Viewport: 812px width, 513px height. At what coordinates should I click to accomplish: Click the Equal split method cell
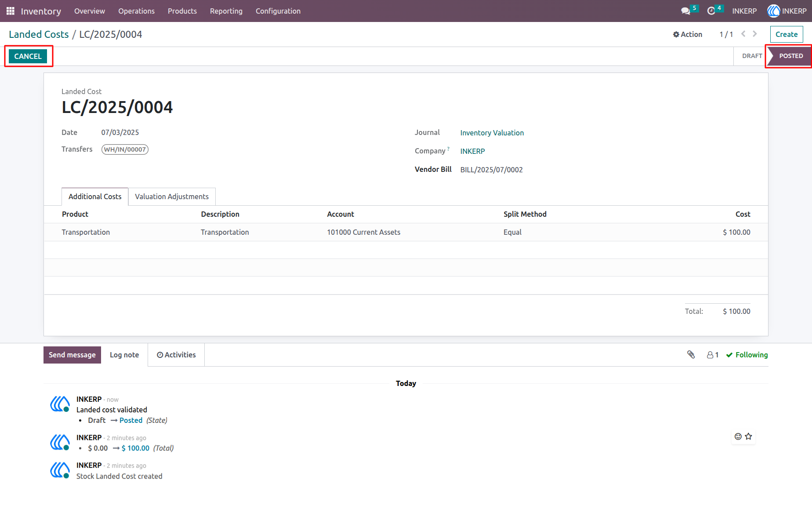point(512,232)
